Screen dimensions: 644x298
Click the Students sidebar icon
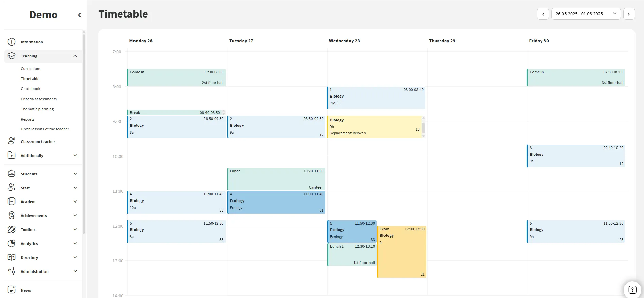12,174
